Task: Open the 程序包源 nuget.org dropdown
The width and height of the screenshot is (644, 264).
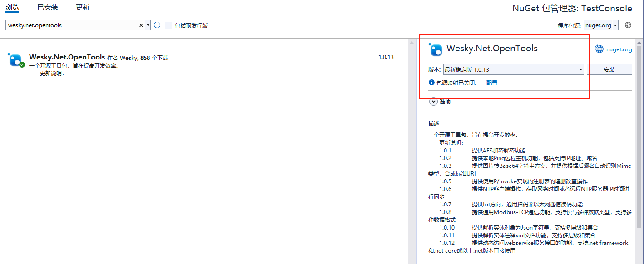Action: (601, 25)
